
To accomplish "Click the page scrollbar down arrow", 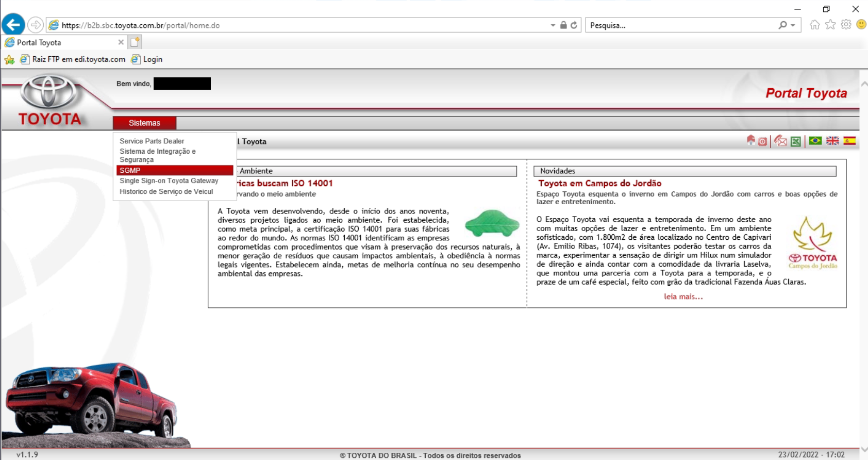I will click(x=864, y=450).
